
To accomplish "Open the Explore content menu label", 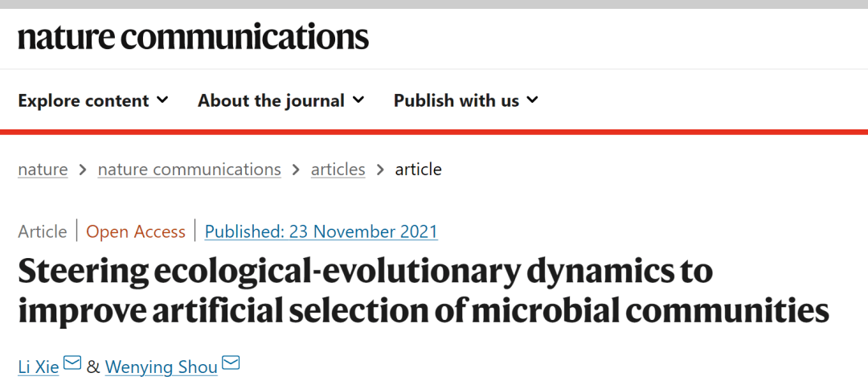I will coord(84,100).
